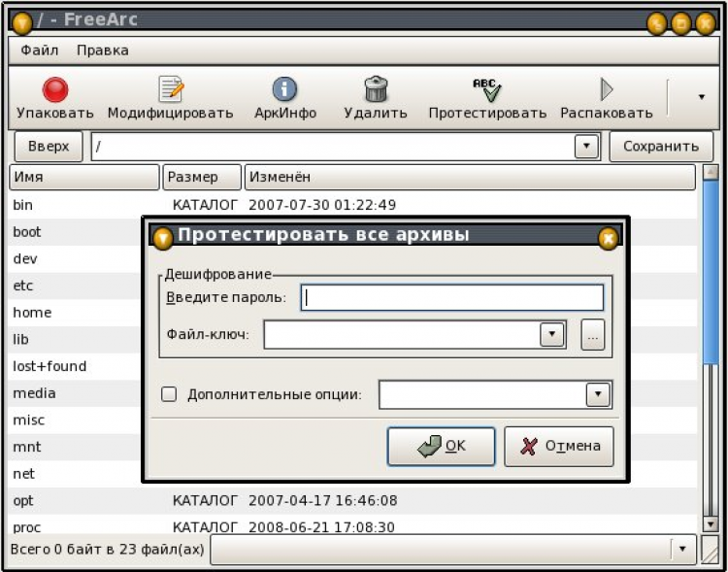Click the OK button in dialog

(x=442, y=447)
